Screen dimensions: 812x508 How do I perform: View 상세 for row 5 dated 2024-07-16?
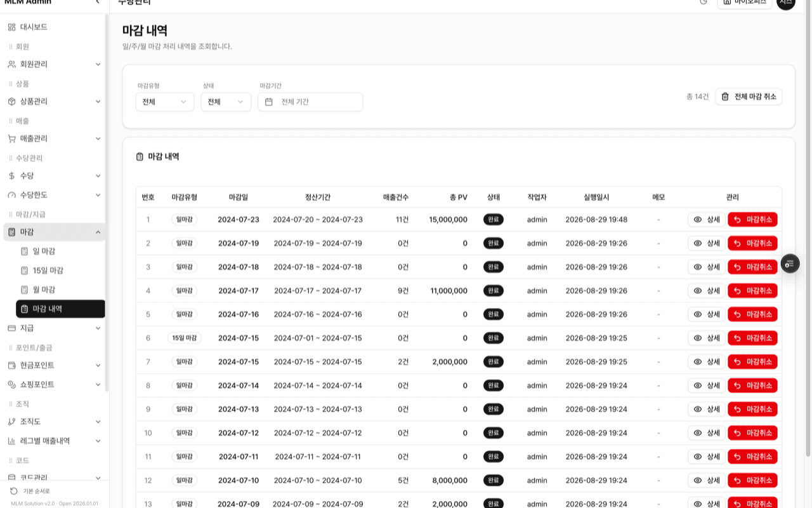click(x=707, y=314)
